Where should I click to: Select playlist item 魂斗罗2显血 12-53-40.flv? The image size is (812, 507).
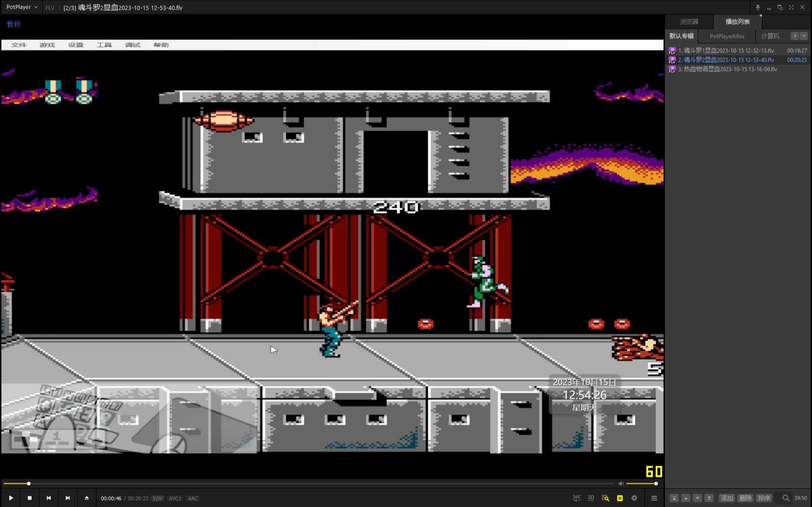(x=738, y=60)
